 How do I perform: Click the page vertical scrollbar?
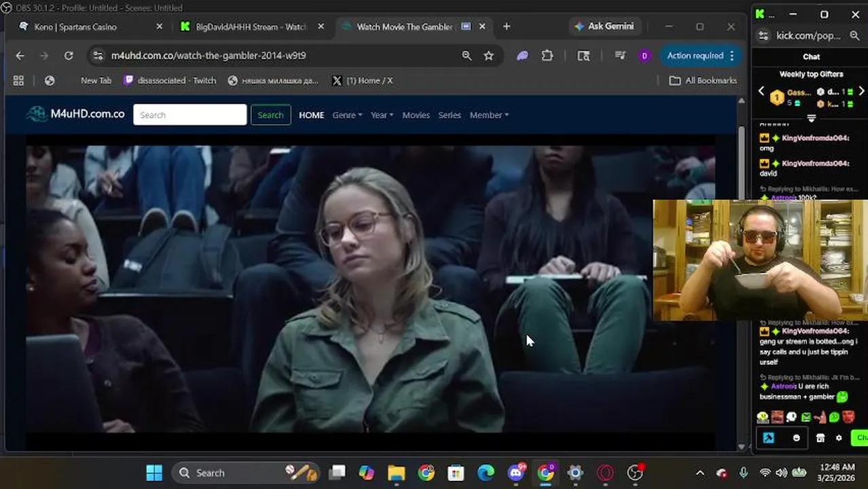741,272
